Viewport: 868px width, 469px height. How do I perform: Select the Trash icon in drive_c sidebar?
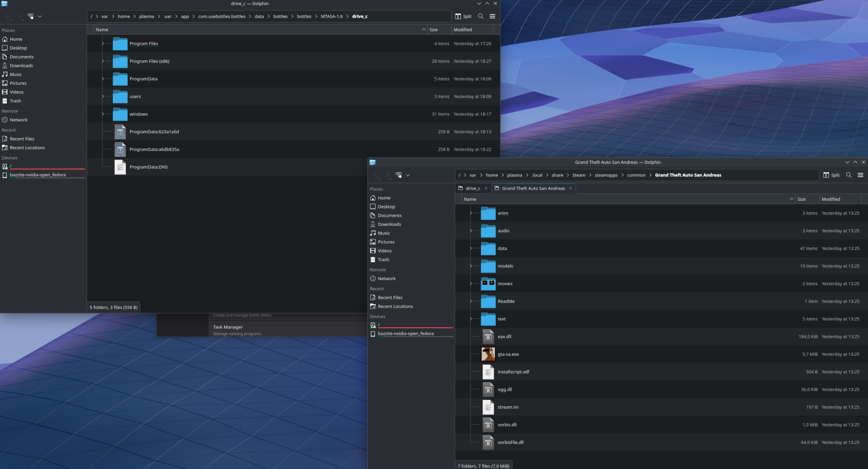tap(5, 101)
